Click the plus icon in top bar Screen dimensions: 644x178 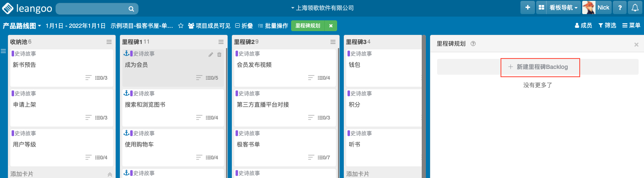point(527,7)
